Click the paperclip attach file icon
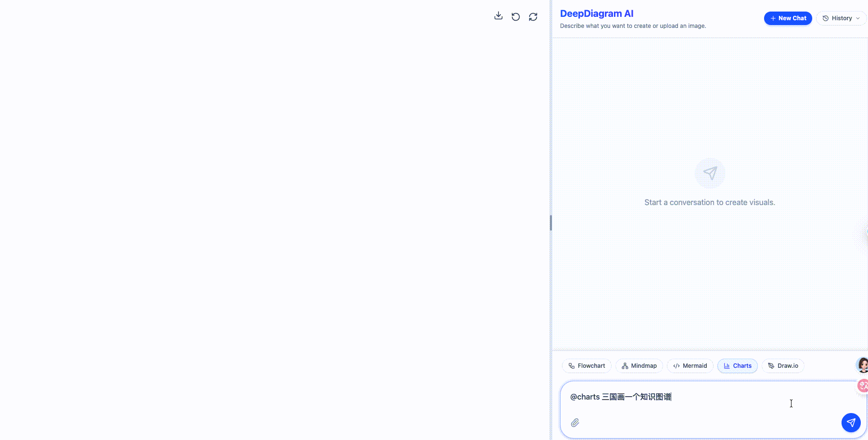Viewport: 868px width, 440px height. tap(575, 423)
